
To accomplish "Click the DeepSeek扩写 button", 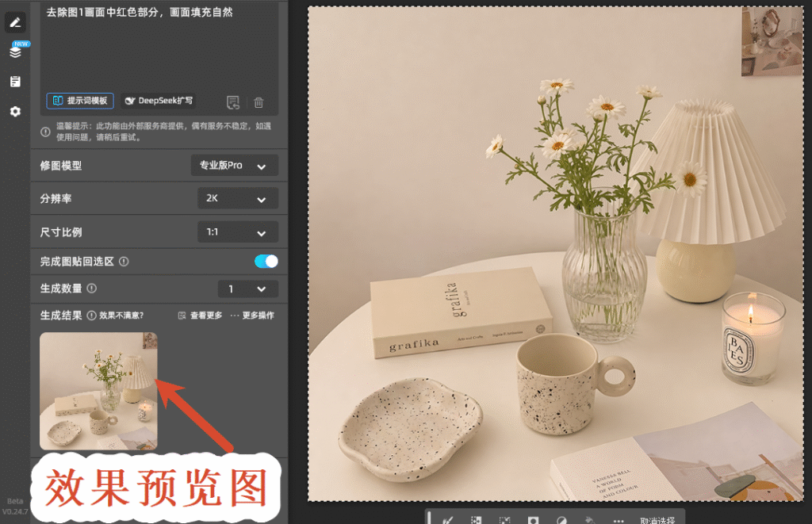I will tap(159, 101).
